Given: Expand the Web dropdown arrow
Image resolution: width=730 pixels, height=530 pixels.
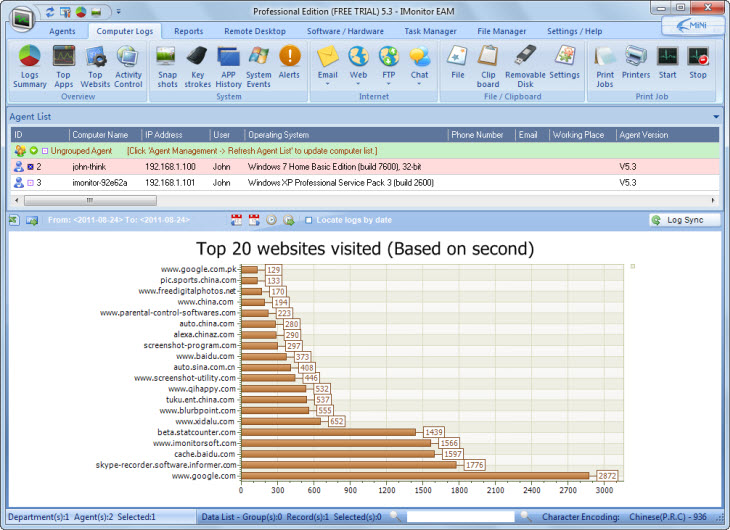Looking at the screenshot, I should 358,84.
